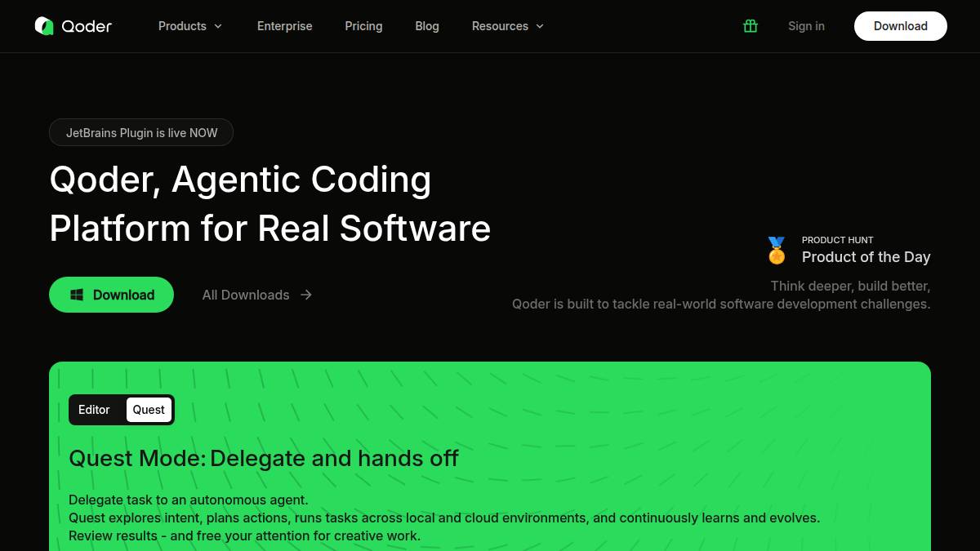Click the Windows logo in the green Download button
This screenshot has width=980, height=551.
[x=77, y=295]
